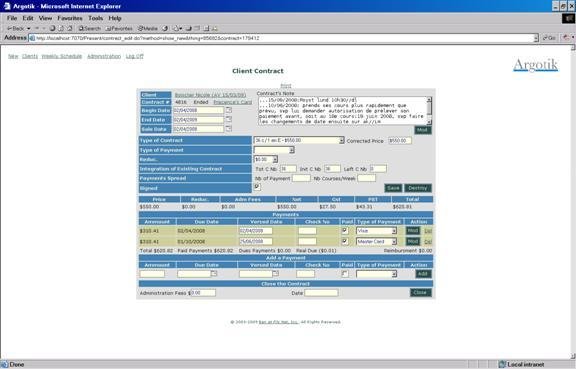This screenshot has width=576, height=369.
Task: Click the Nb of Payment input field
Action: [x=301, y=178]
